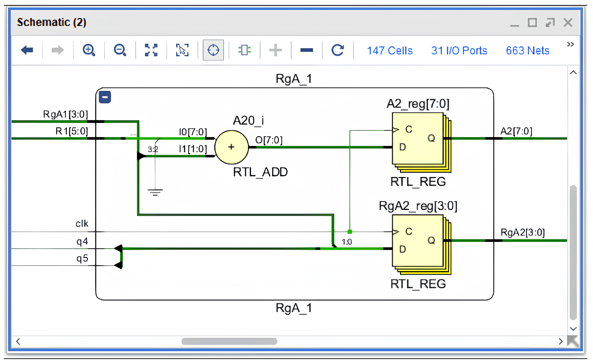Show more toolbar options via double chevron

pyautogui.click(x=570, y=44)
